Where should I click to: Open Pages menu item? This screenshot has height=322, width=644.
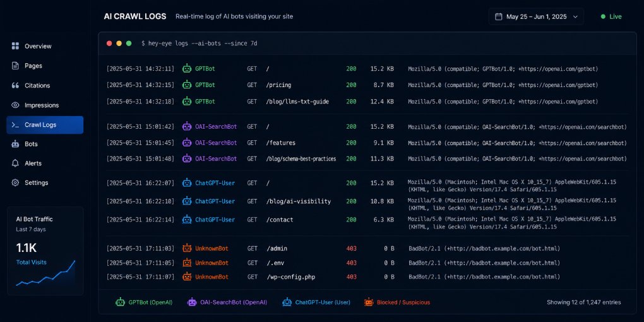(45, 66)
